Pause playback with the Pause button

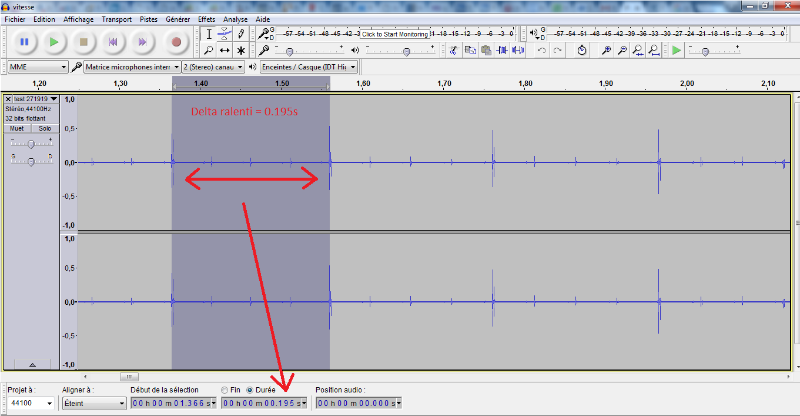point(24,42)
